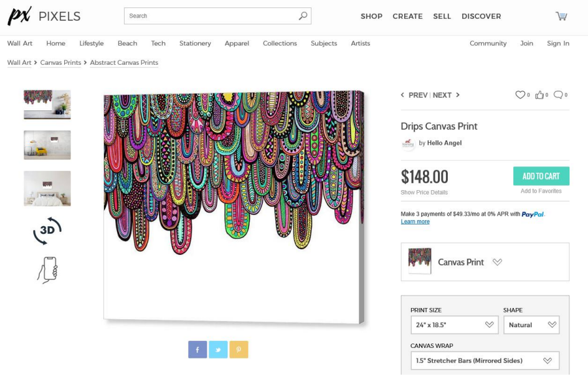The width and height of the screenshot is (588, 384).
Task: Click the Sign In link
Action: pos(558,43)
